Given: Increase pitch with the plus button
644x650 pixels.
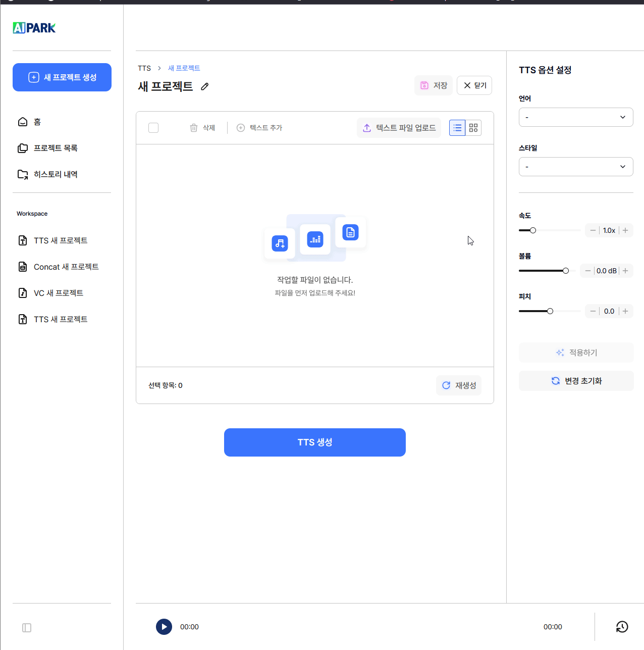Looking at the screenshot, I should click(625, 311).
